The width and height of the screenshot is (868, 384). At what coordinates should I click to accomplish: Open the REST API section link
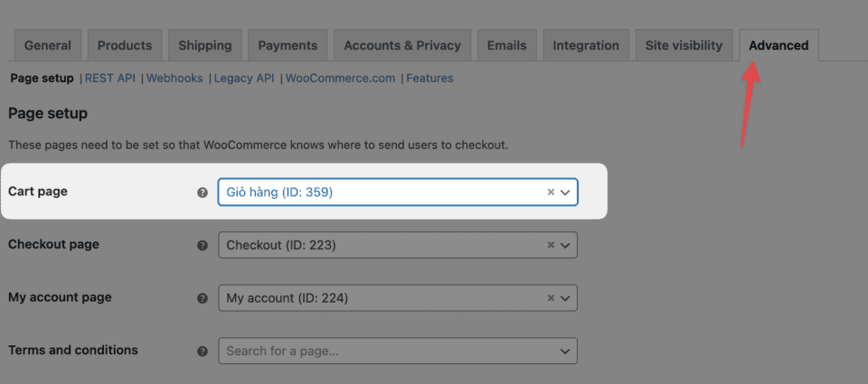click(109, 79)
